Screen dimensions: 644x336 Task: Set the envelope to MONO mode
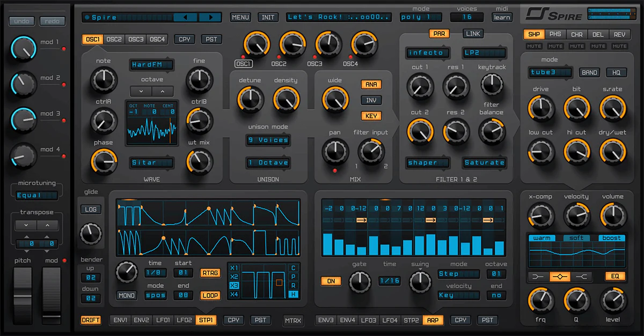pos(126,295)
